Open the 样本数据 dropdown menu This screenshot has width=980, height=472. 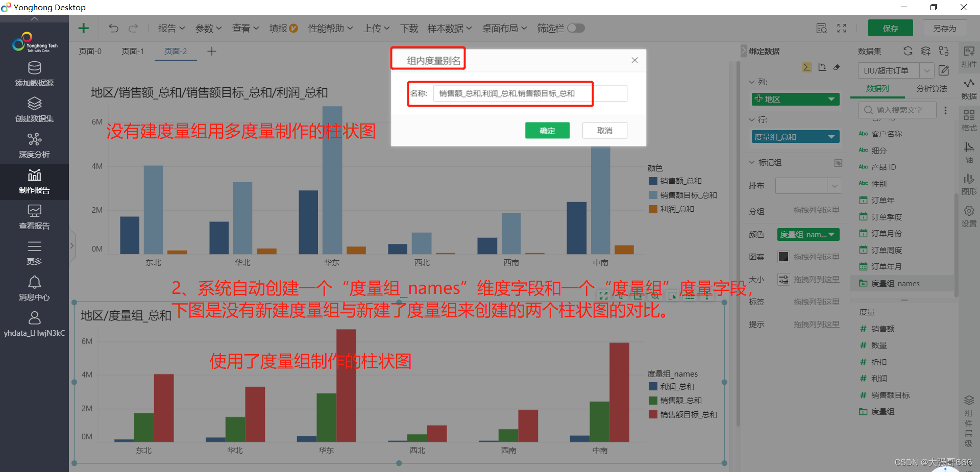(450, 28)
